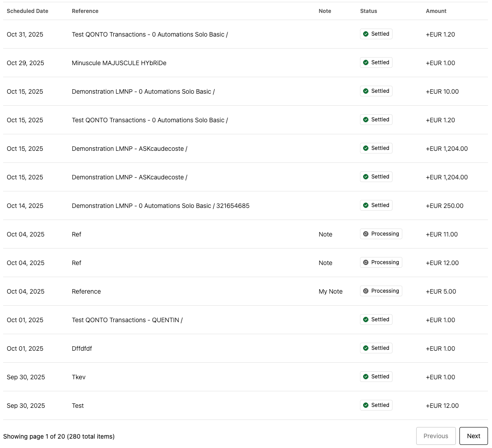The height and width of the screenshot is (448, 492).
Task: Click the disabled Previous pagination button
Action: (x=436, y=436)
